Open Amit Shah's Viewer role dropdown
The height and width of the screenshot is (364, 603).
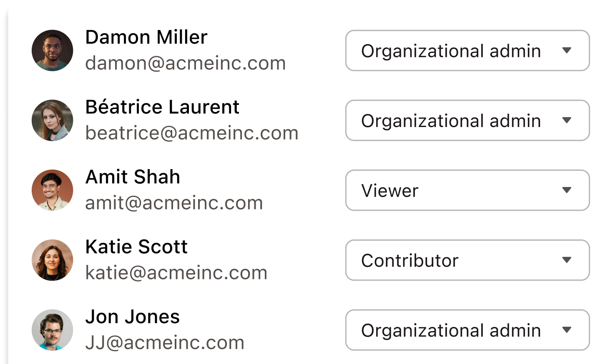tap(467, 190)
